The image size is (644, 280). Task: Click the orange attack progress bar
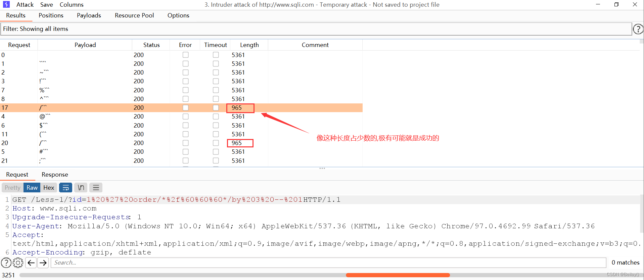pos(398,275)
